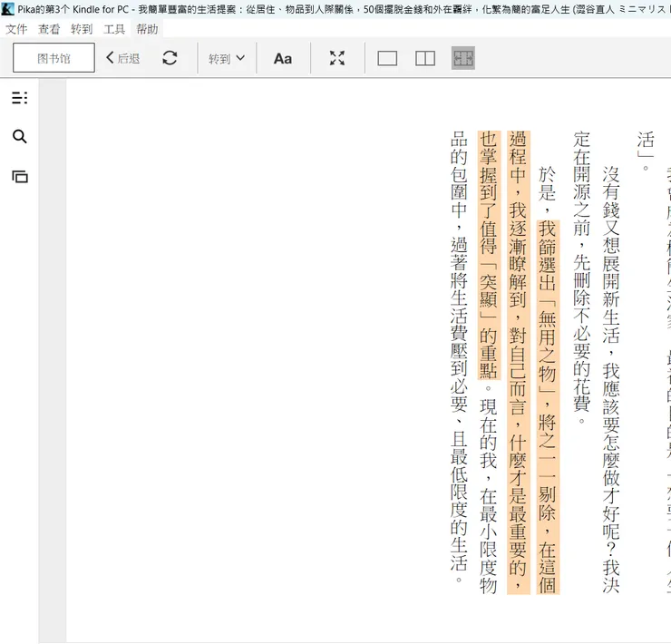Open the 帮助 menu

coord(147,29)
